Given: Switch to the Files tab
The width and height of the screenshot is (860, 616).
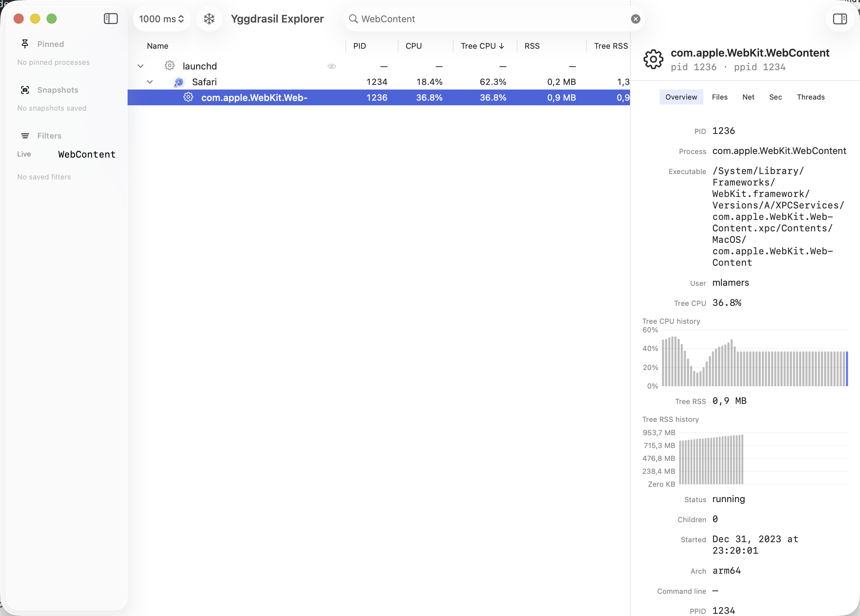Looking at the screenshot, I should [720, 97].
